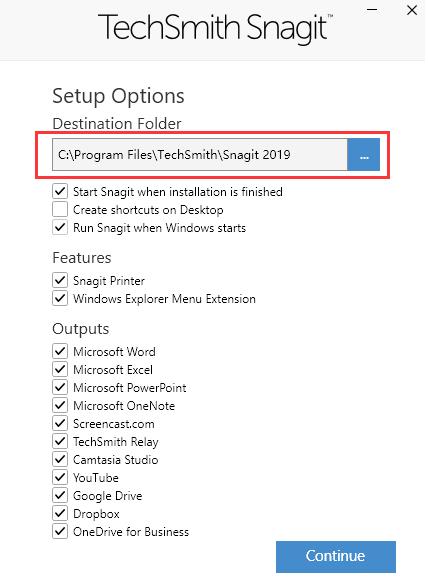Viewport: 428px width, 582px height.
Task: Click the Destination Folder path field
Action: click(x=200, y=155)
